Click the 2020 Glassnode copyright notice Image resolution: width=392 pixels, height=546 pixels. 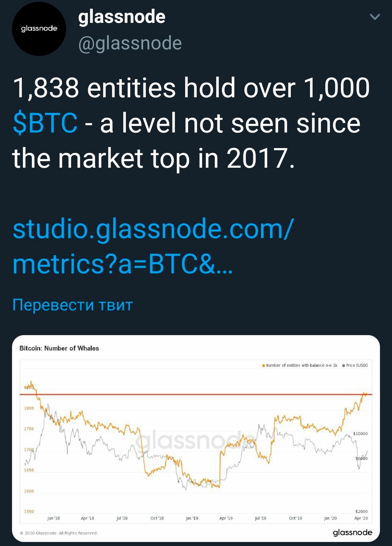coord(59,533)
